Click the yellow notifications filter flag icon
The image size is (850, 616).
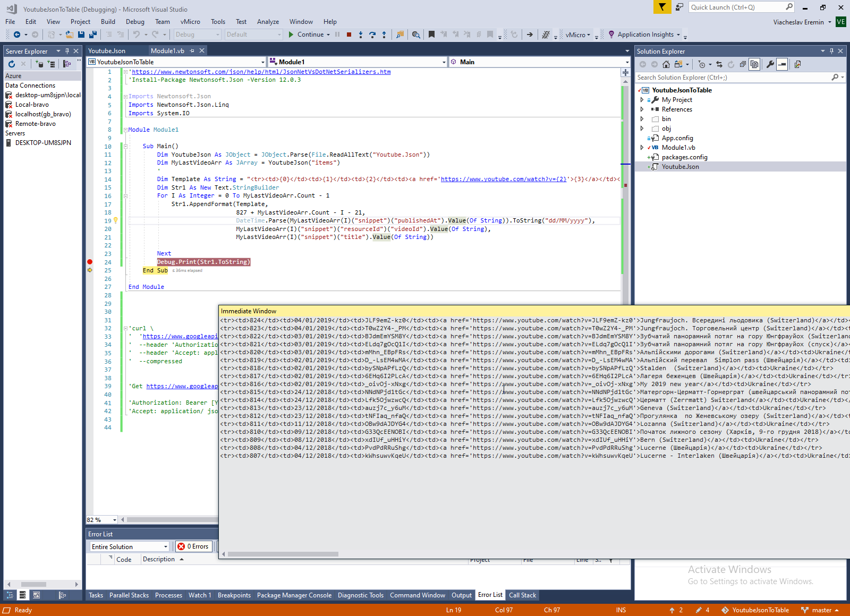click(662, 7)
